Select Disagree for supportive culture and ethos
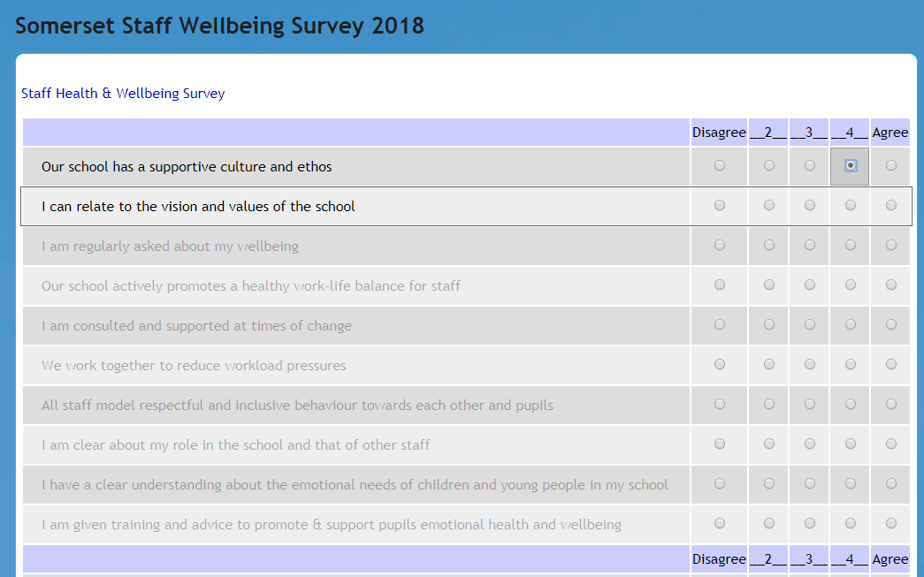This screenshot has height=577, width=924. [x=720, y=166]
